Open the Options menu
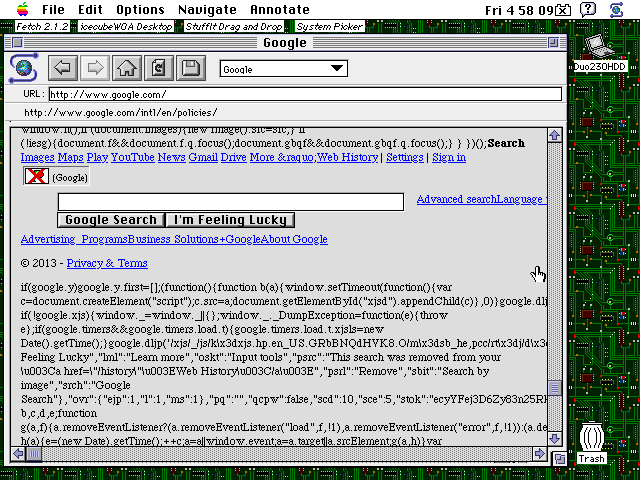Image resolution: width=640 pixels, height=480 pixels. [x=140, y=9]
